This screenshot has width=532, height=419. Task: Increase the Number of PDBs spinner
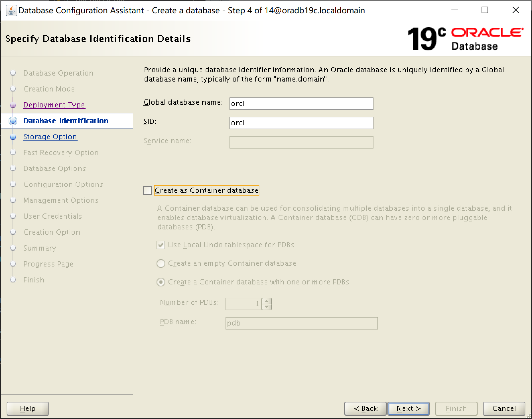(267, 301)
